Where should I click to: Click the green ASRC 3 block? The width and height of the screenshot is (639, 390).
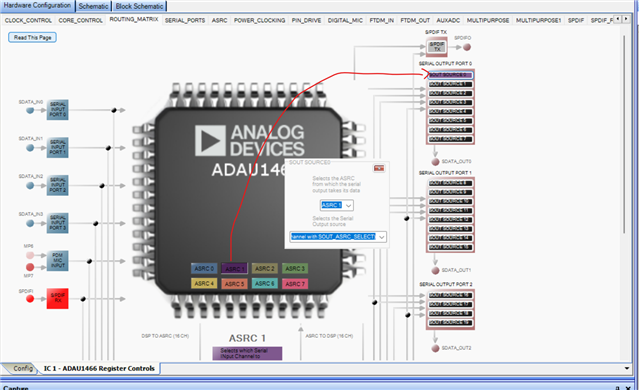[x=295, y=269]
